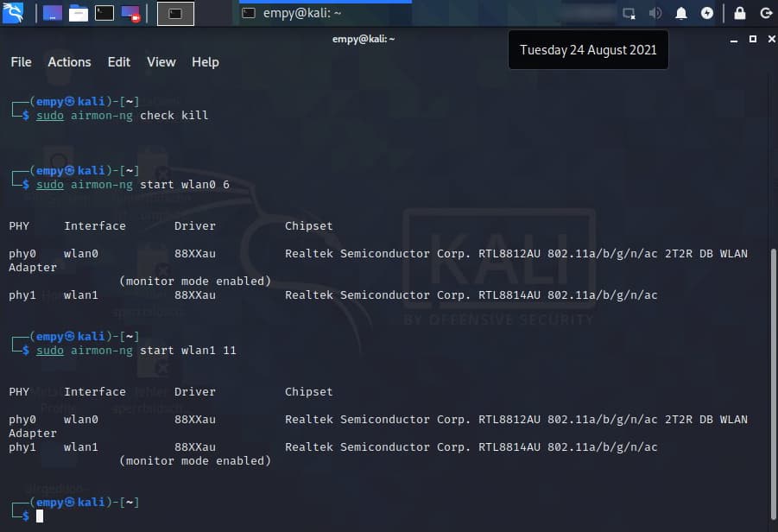This screenshot has height=532, width=778.
Task: Open the Edit menu
Action: pyautogui.click(x=119, y=62)
